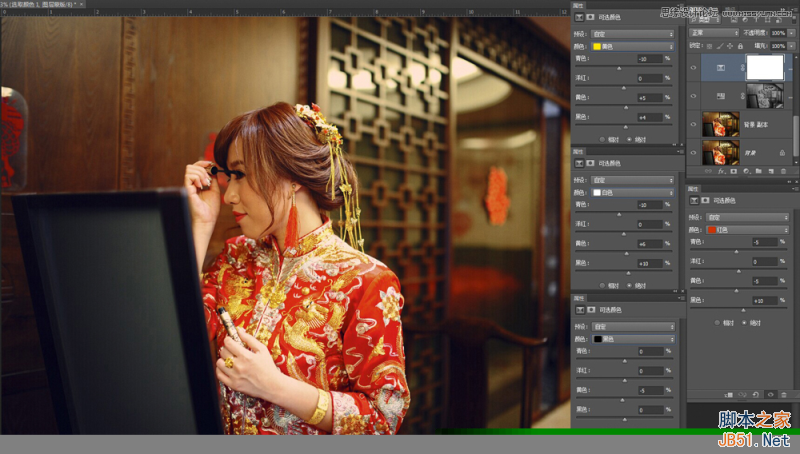Open the 白色 color dropdown

(633, 192)
